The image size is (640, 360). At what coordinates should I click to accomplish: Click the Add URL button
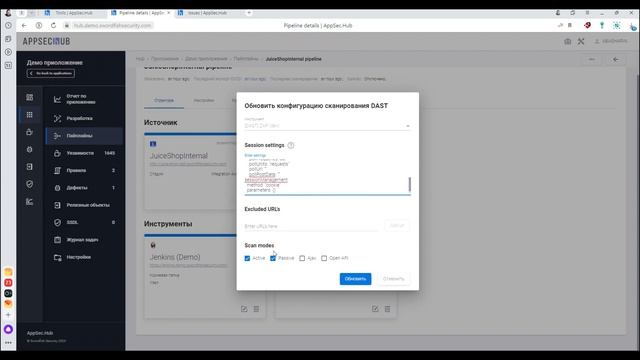tap(397, 226)
